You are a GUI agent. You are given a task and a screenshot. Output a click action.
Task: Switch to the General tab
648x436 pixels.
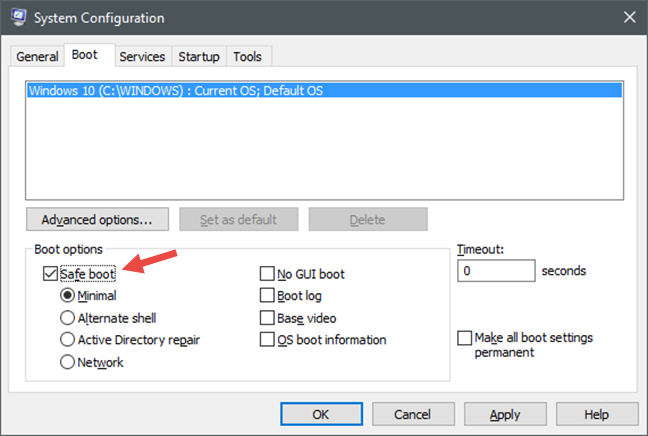(37, 56)
